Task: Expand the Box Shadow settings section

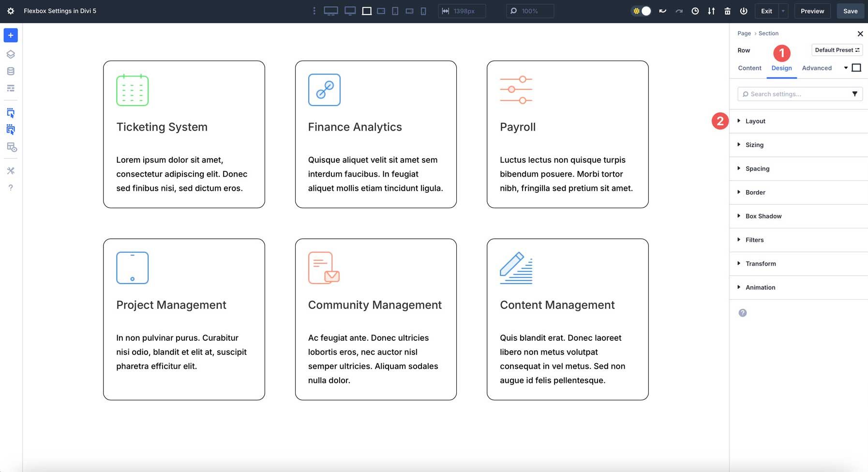Action: point(763,216)
